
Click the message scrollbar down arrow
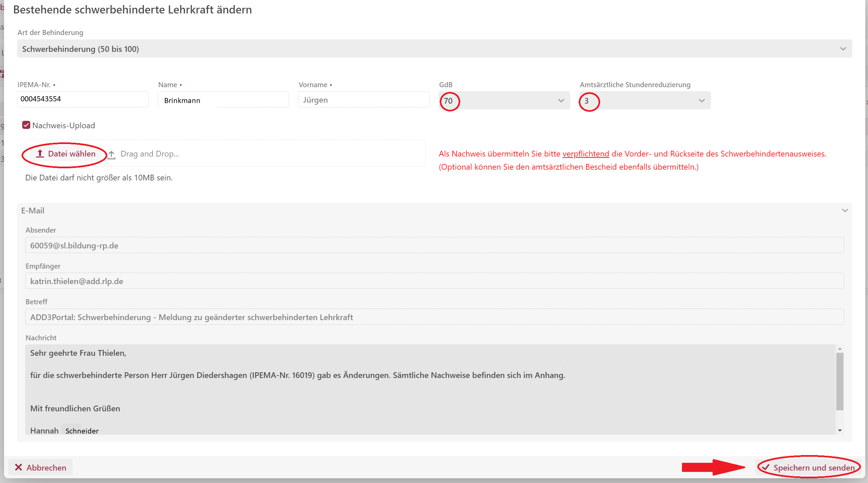(840, 430)
